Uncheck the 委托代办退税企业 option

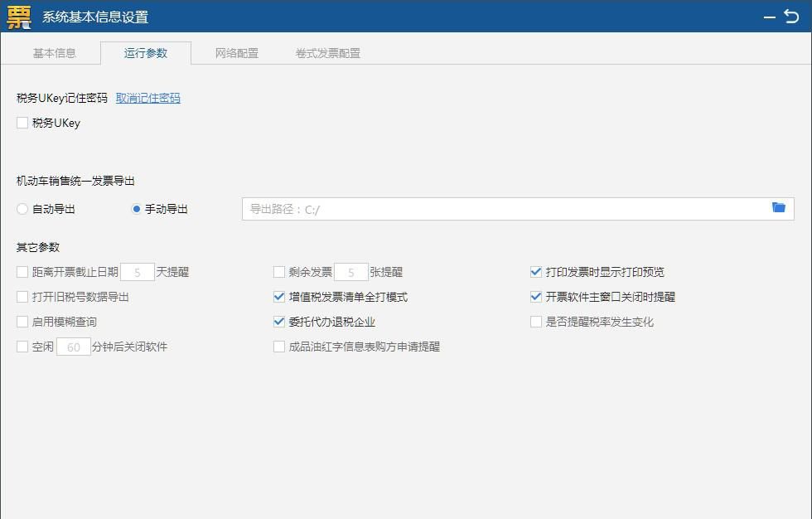pyautogui.click(x=279, y=322)
